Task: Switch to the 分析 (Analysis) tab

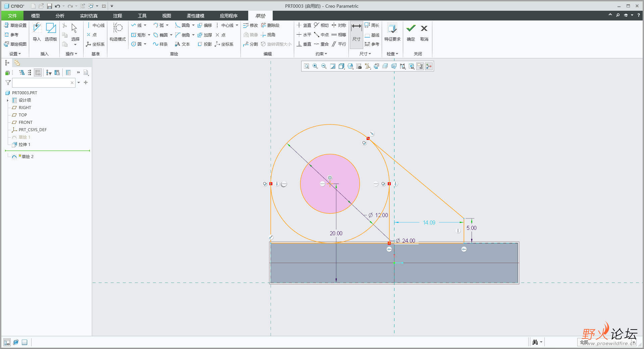Action: 60,16
